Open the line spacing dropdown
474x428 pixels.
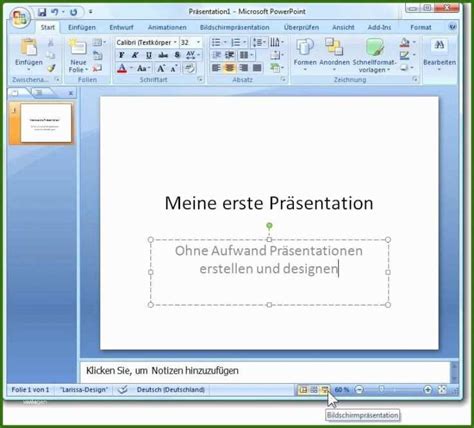click(x=259, y=42)
